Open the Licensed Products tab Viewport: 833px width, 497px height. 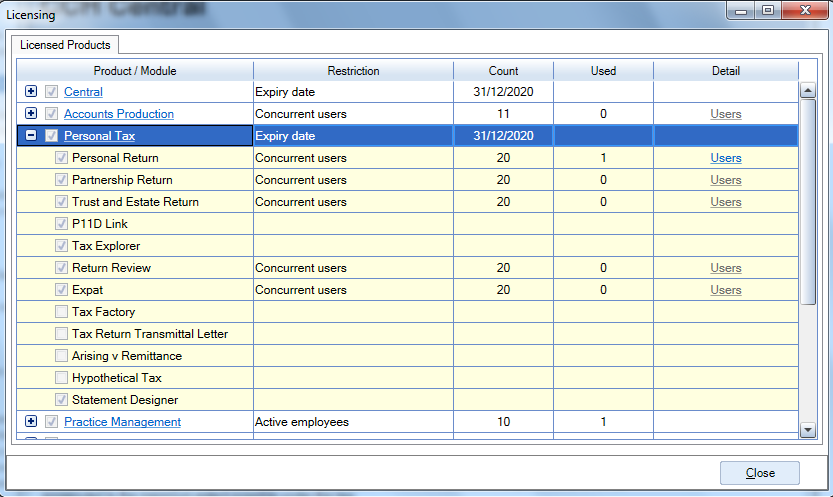pos(65,45)
